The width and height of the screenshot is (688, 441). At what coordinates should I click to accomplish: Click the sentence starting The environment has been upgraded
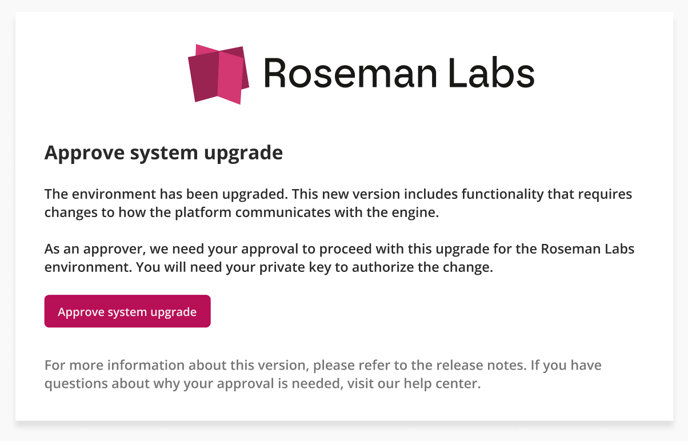166,194
